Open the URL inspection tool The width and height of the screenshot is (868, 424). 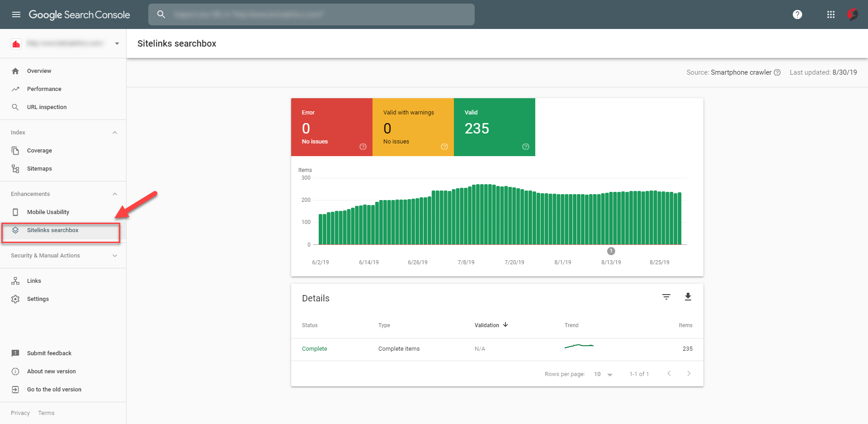pos(47,107)
